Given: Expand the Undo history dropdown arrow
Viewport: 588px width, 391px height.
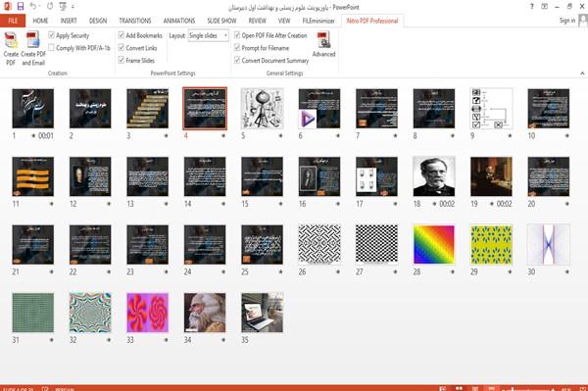Looking at the screenshot, I should (x=40, y=7).
